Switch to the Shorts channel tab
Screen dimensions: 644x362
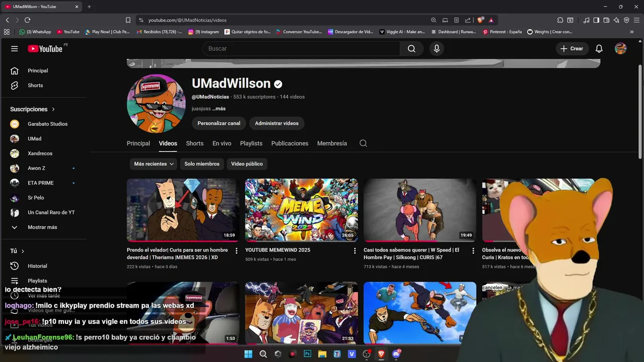pos(195,143)
